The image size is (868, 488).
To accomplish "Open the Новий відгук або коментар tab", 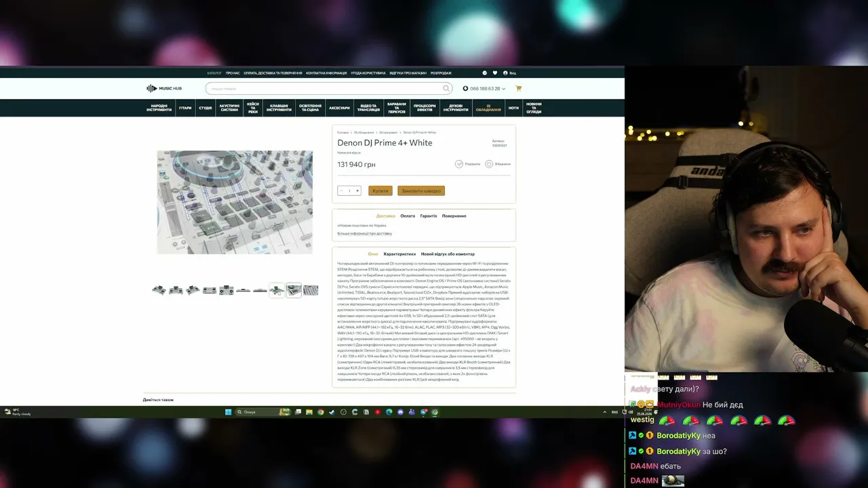I will [448, 254].
